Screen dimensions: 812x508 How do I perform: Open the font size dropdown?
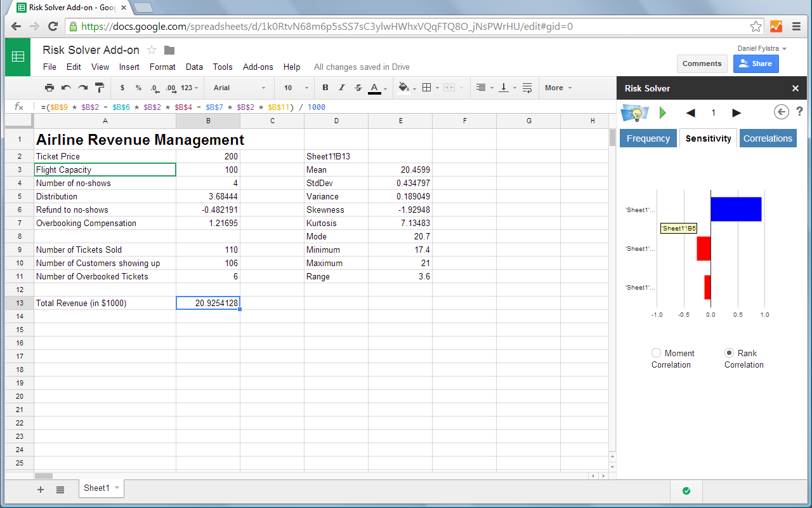pyautogui.click(x=296, y=88)
